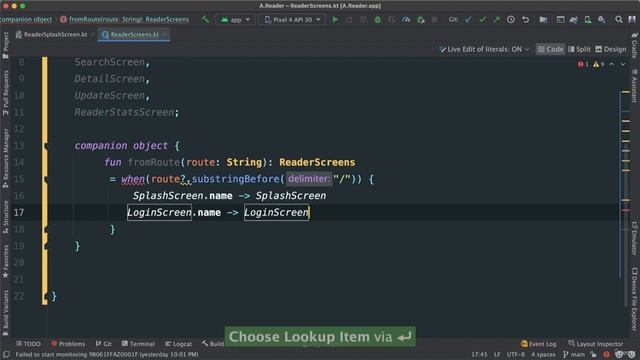
Task: Open the Pixel 4 API 30 device dropdown
Action: pyautogui.click(x=292, y=20)
